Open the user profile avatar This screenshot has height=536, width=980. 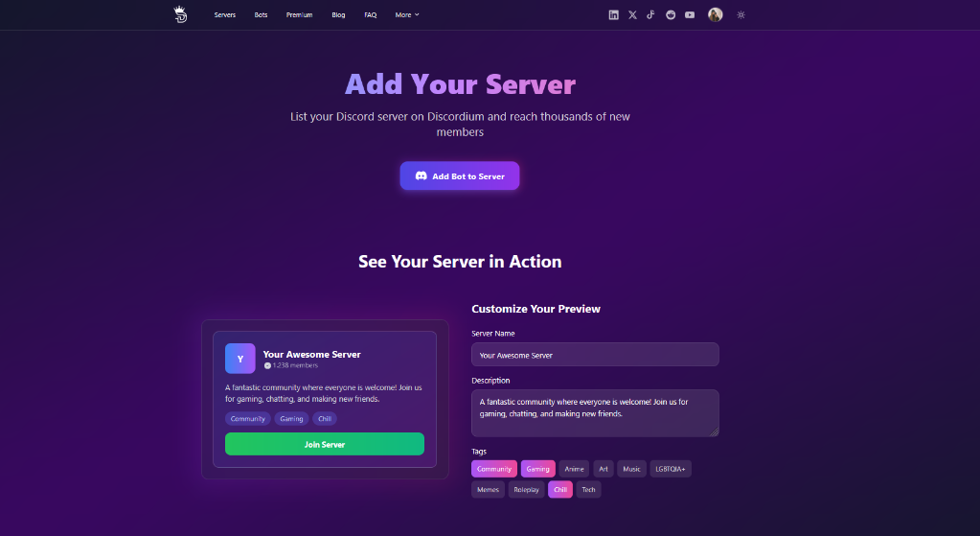click(x=716, y=15)
